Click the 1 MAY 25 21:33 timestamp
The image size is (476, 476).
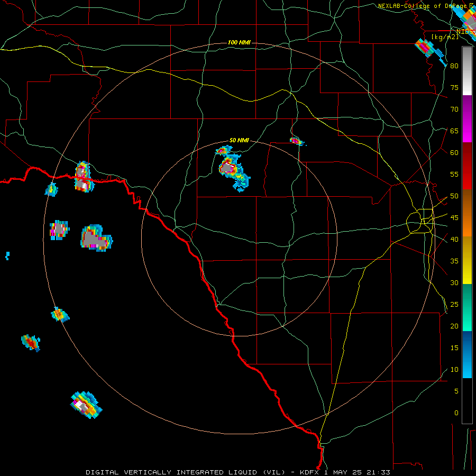pos(357,472)
